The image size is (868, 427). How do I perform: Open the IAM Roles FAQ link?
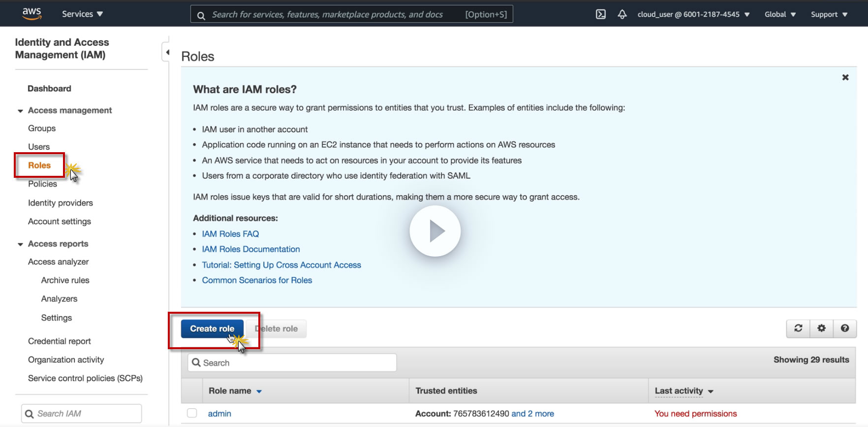230,234
